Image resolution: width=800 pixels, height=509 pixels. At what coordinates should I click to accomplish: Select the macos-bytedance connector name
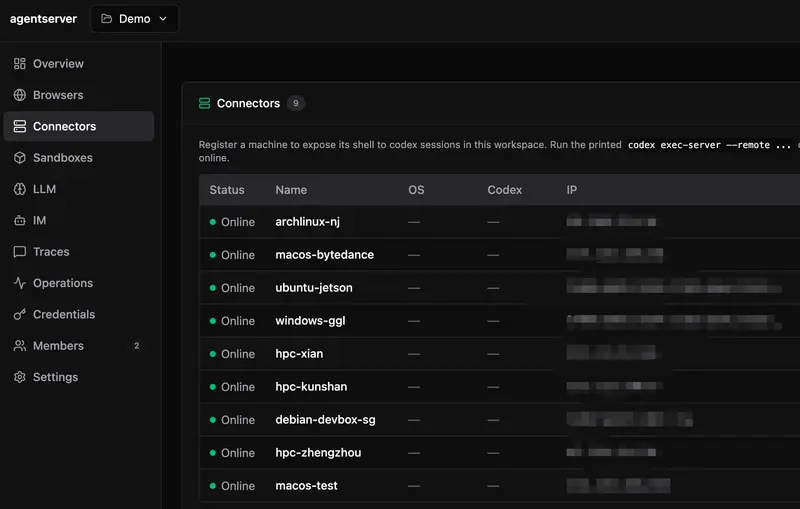point(324,255)
